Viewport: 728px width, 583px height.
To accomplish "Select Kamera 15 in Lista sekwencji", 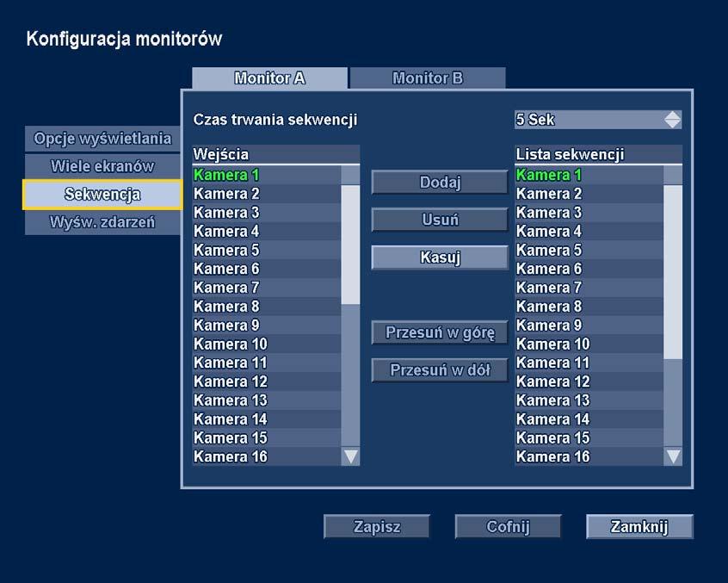I will [589, 438].
